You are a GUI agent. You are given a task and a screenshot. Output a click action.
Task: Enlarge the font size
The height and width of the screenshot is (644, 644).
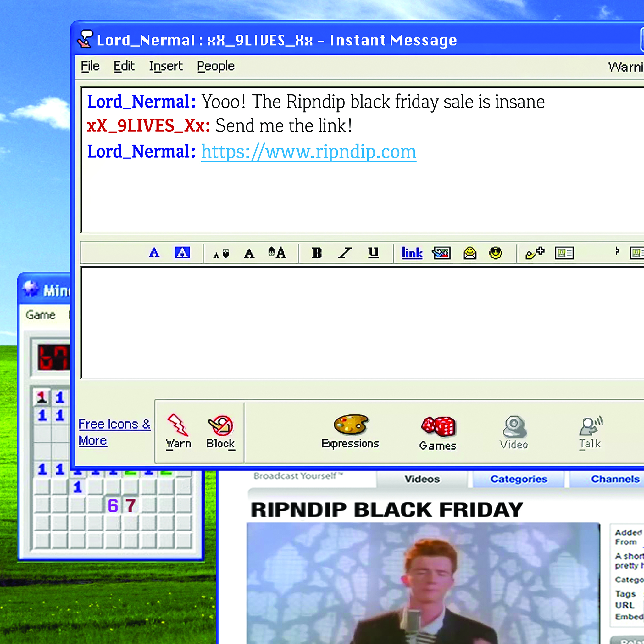tap(277, 253)
